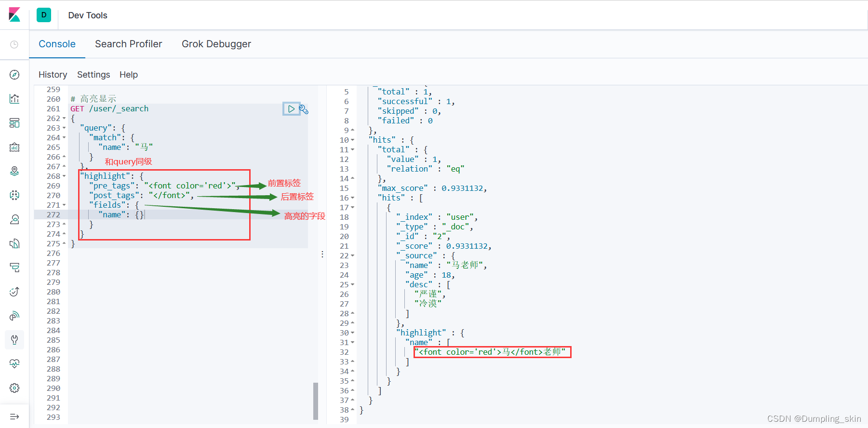Collapse desc array fold at line 25
The height and width of the screenshot is (428, 868).
(x=352, y=285)
